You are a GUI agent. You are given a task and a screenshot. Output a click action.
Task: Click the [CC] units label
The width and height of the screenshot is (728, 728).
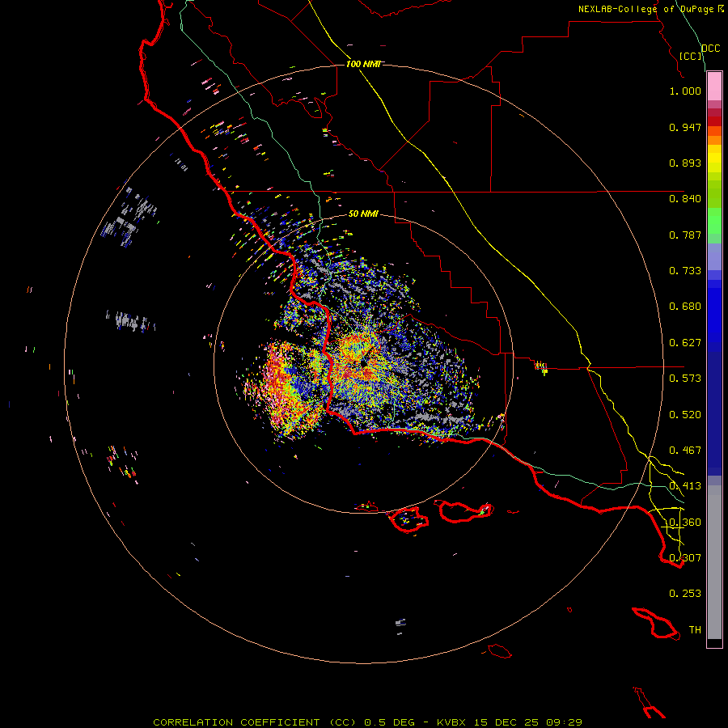click(691, 56)
